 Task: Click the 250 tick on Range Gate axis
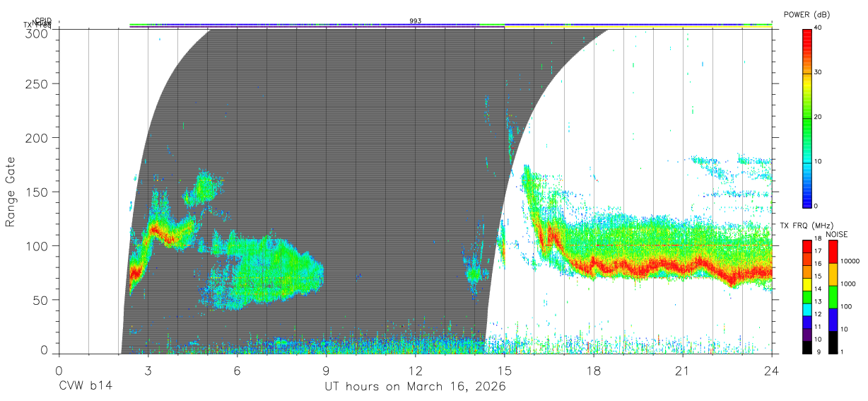(x=37, y=83)
